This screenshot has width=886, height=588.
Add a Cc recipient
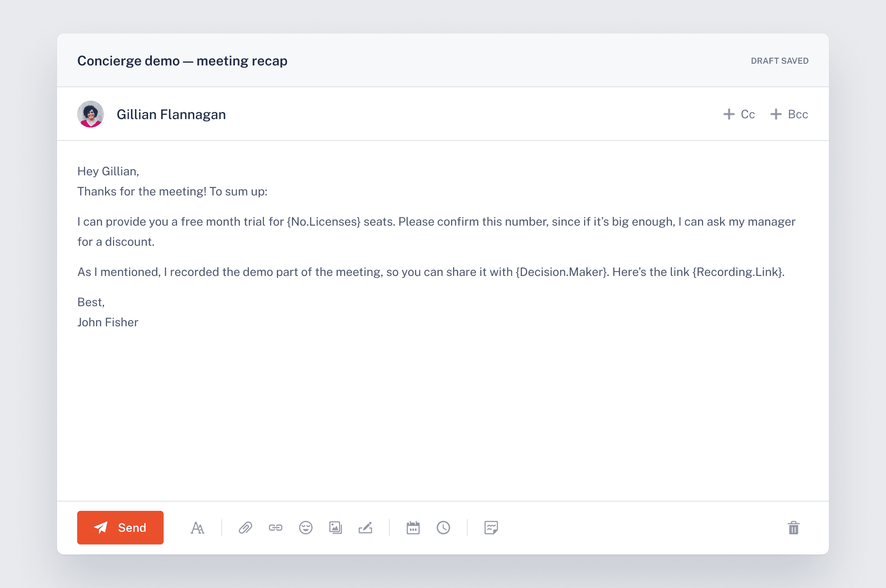point(739,114)
